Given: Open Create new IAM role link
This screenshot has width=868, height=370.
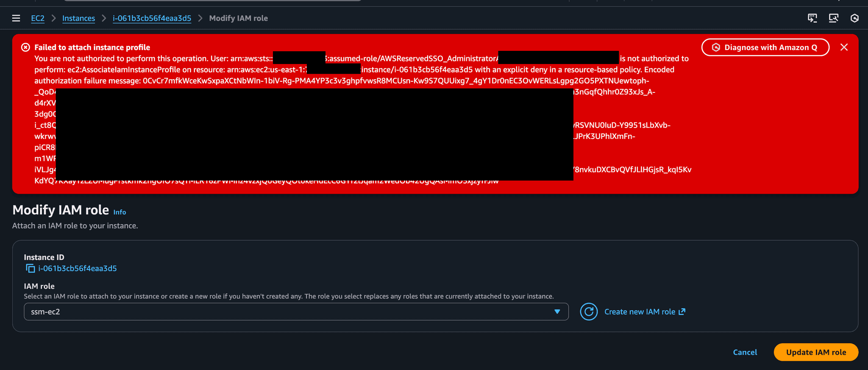Looking at the screenshot, I should coord(645,312).
